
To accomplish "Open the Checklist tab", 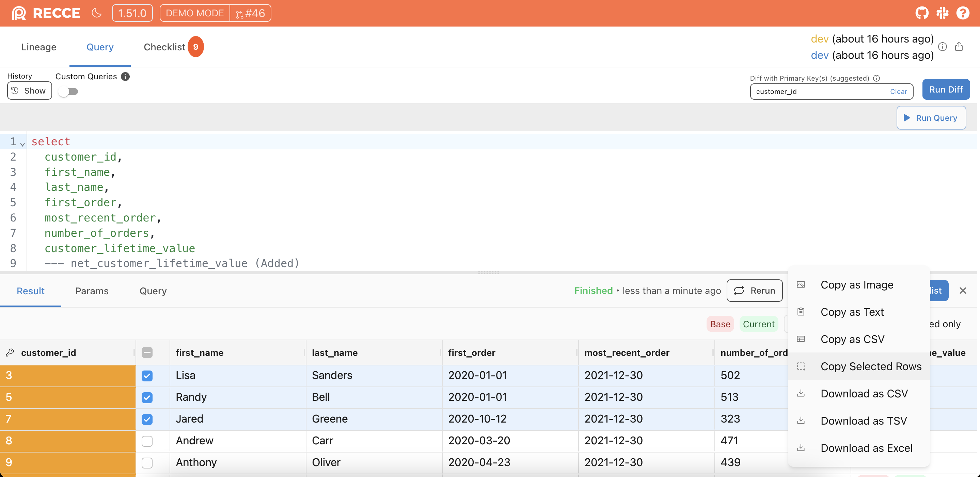I will coord(173,47).
